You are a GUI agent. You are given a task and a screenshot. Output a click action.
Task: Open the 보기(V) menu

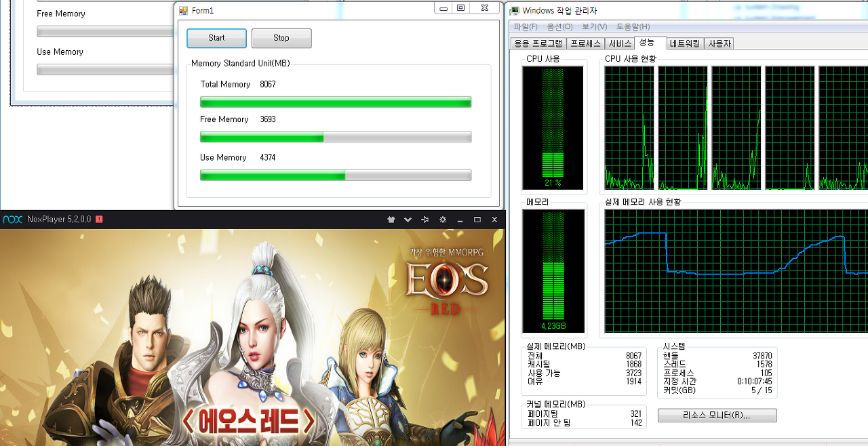tap(595, 26)
